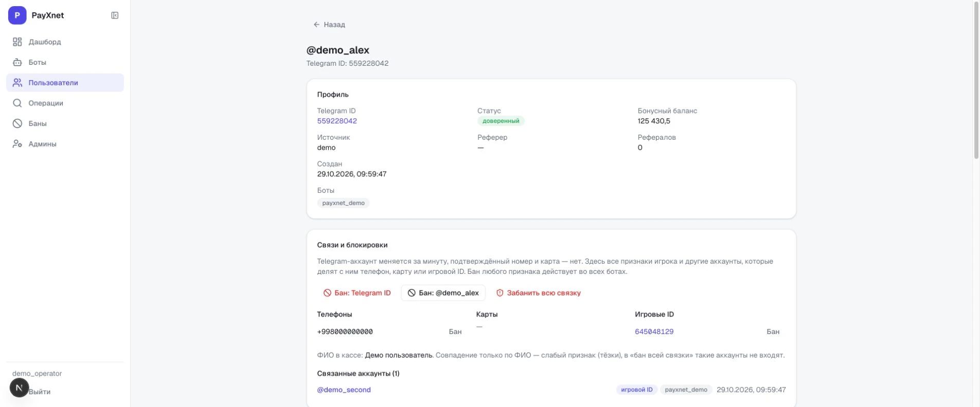Click the Бан: Telegram ID button
This screenshot has height=407, width=980.
click(x=357, y=293)
